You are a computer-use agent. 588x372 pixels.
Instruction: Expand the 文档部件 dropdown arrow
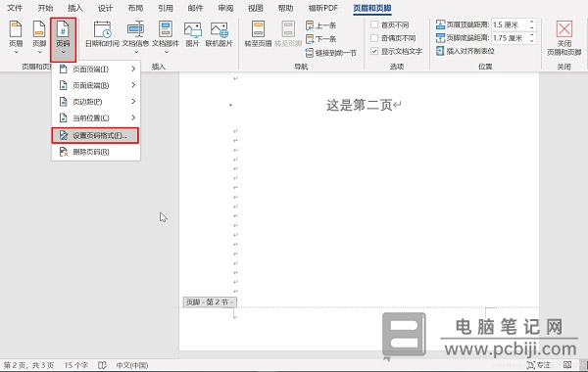(x=166, y=52)
